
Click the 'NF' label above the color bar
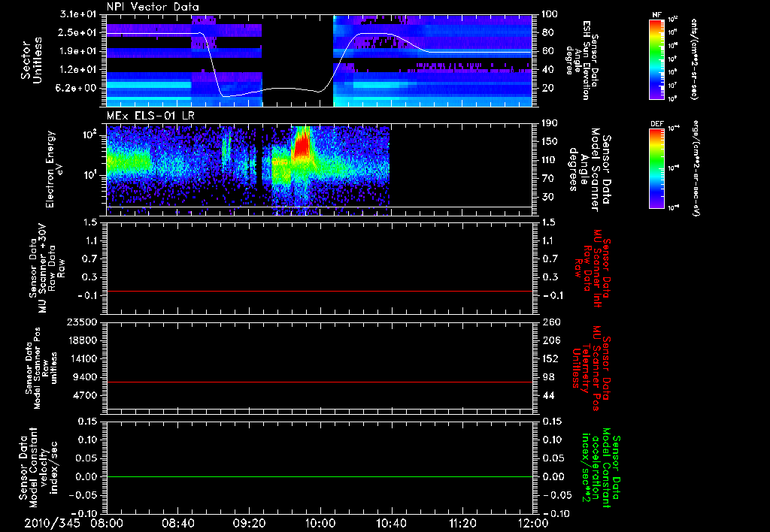(x=657, y=15)
